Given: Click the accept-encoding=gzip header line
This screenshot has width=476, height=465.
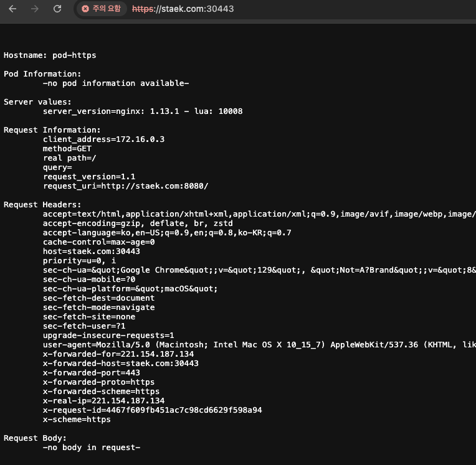Looking at the screenshot, I should (x=138, y=223).
